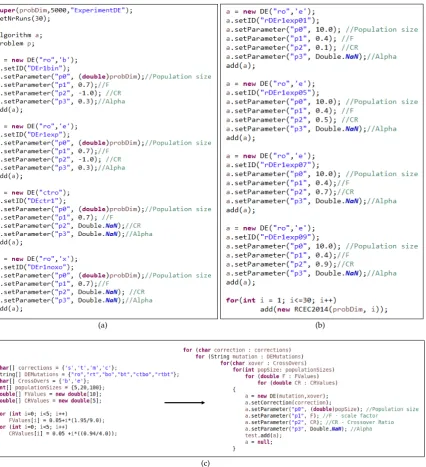Click the (a) figure caption label
Image resolution: width=426 pixels, height=467 pixels.
pos(102,325)
